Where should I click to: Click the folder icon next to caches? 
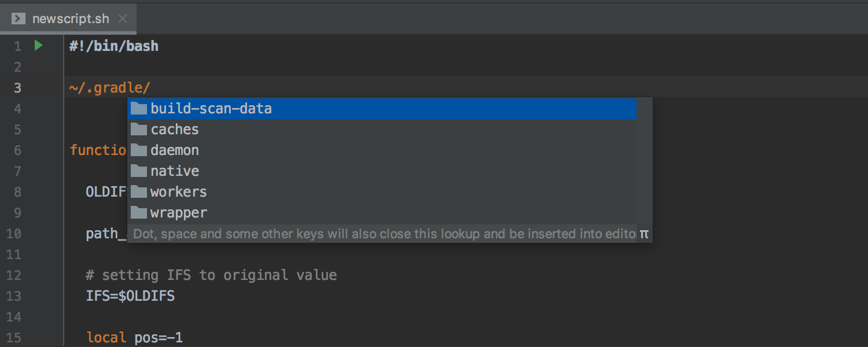point(139,129)
